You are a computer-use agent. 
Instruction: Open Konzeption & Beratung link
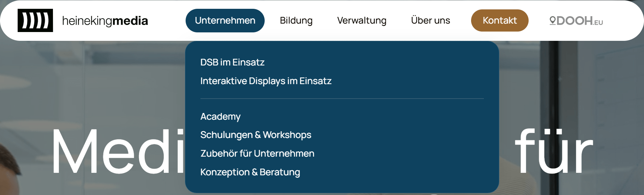(250, 172)
